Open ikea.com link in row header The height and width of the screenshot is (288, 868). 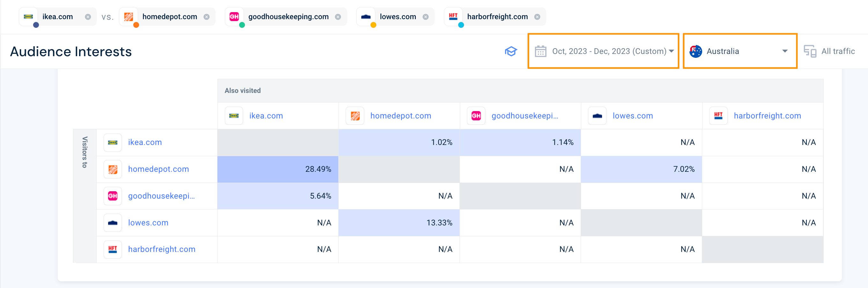(145, 142)
